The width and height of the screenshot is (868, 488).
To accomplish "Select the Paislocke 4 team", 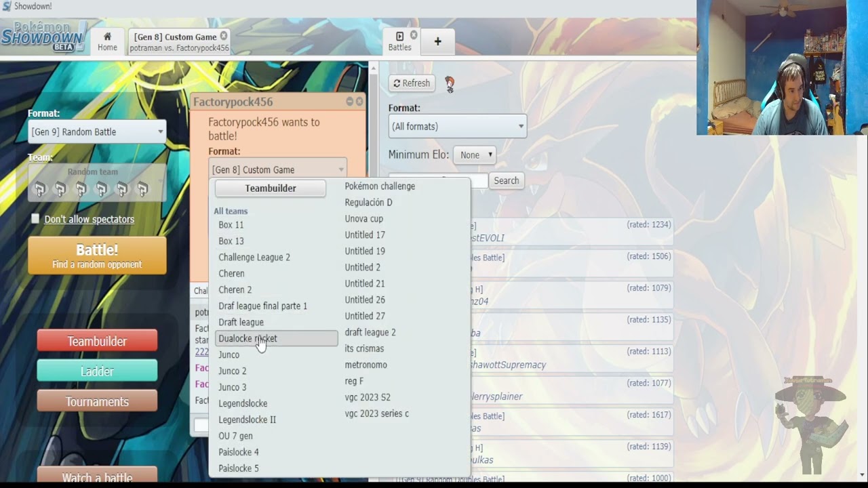I will point(275,453).
